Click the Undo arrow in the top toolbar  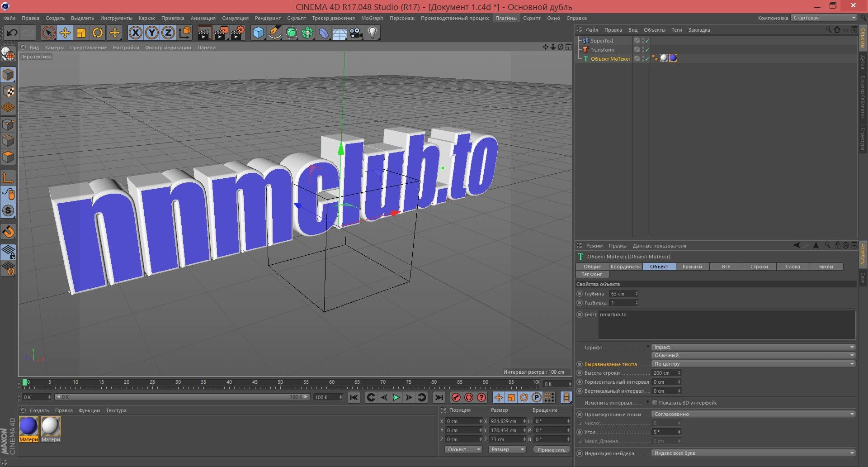pos(12,33)
